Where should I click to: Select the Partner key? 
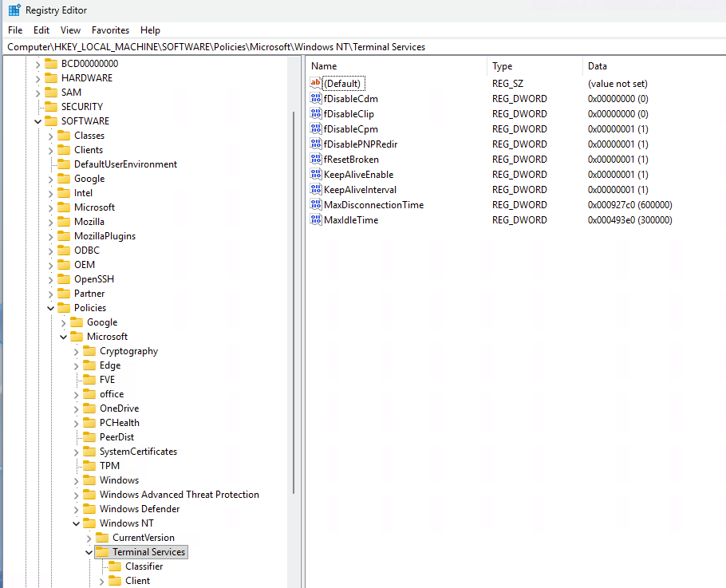click(x=89, y=293)
